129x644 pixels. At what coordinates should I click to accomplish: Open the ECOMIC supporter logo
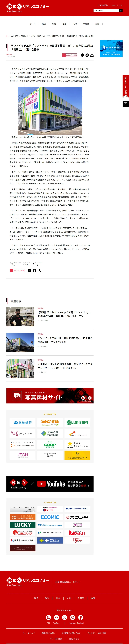point(50,517)
